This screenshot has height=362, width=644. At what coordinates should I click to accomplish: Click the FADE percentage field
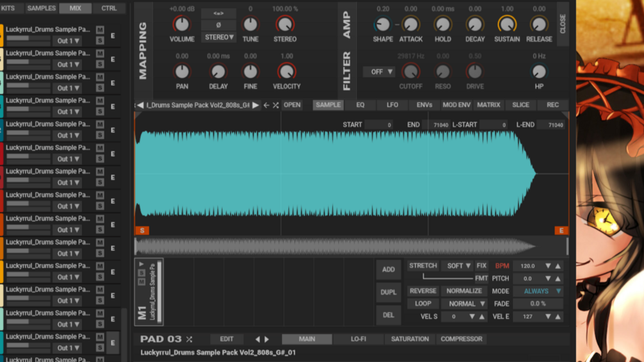[538, 304]
